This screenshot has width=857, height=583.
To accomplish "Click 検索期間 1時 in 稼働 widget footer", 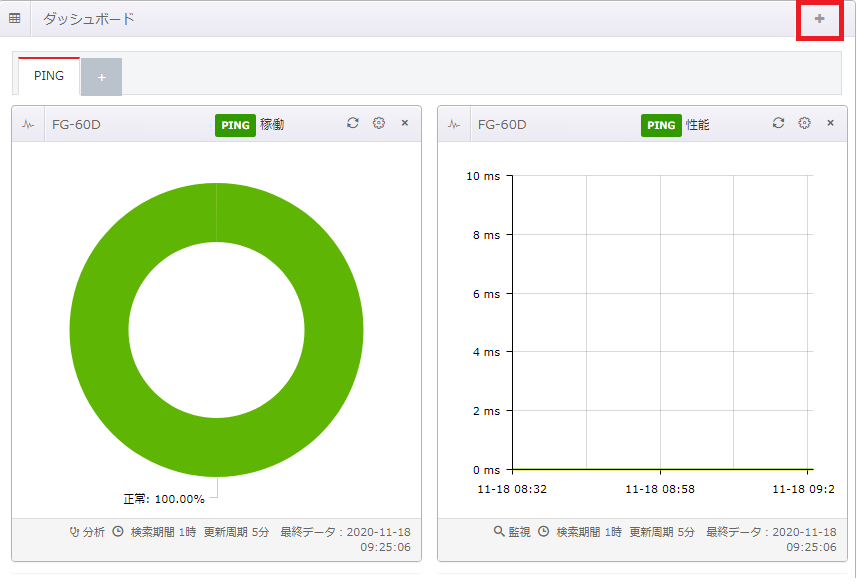I will coord(163,532).
